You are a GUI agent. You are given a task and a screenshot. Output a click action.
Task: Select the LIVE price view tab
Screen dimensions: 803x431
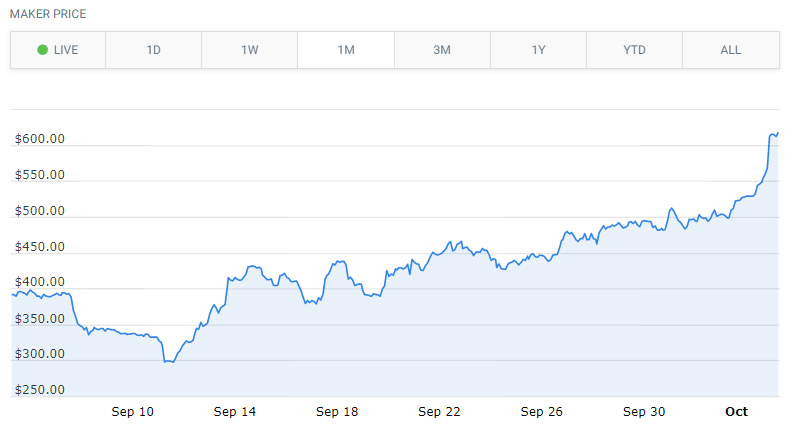[x=58, y=50]
